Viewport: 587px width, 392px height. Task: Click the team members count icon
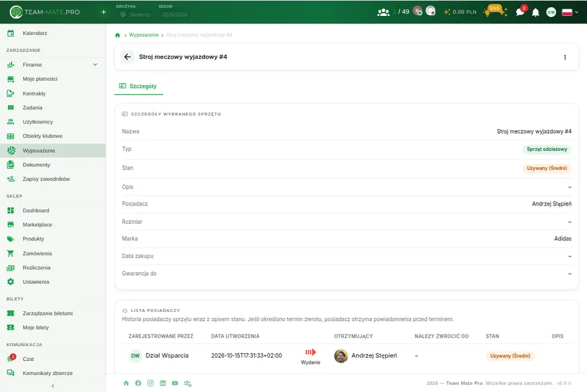click(383, 12)
